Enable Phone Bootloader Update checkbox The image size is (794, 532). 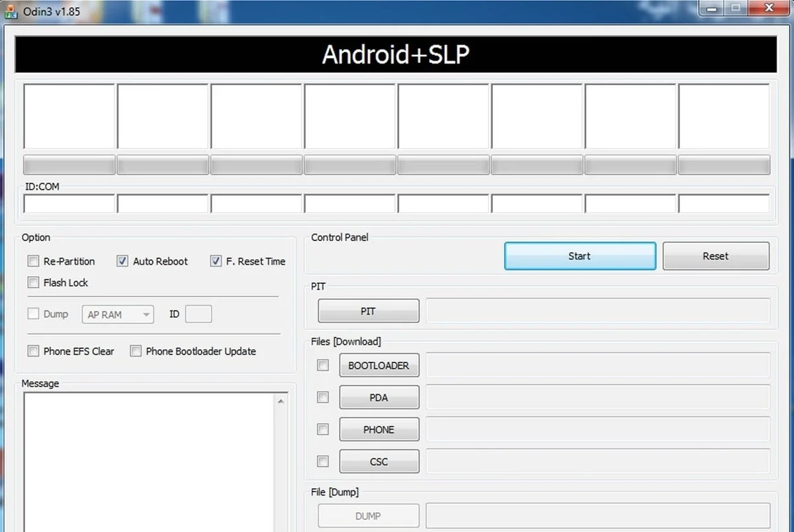[136, 351]
